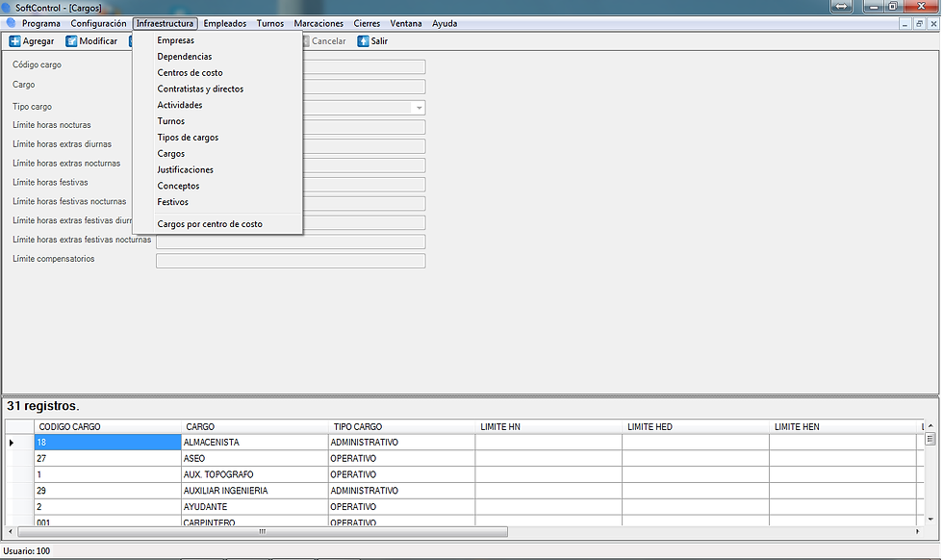Select Justificaciones menu entry

point(217,170)
